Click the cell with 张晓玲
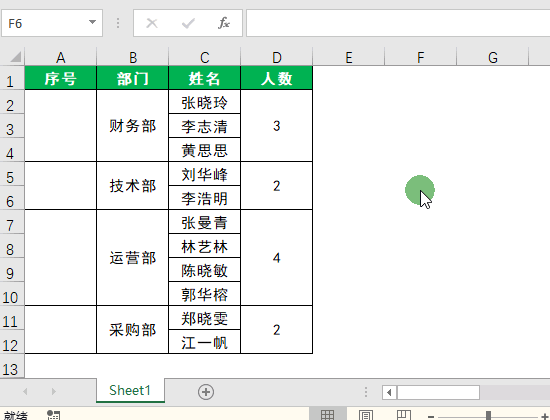 point(204,102)
